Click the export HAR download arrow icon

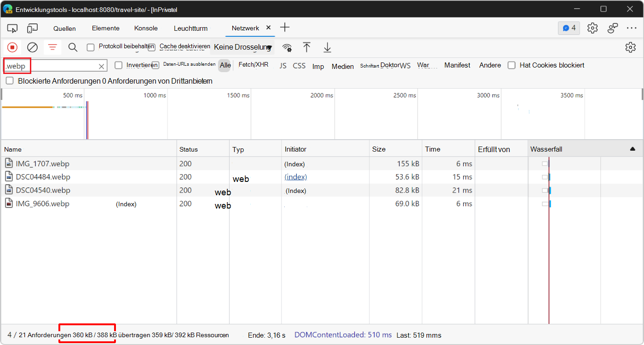327,47
